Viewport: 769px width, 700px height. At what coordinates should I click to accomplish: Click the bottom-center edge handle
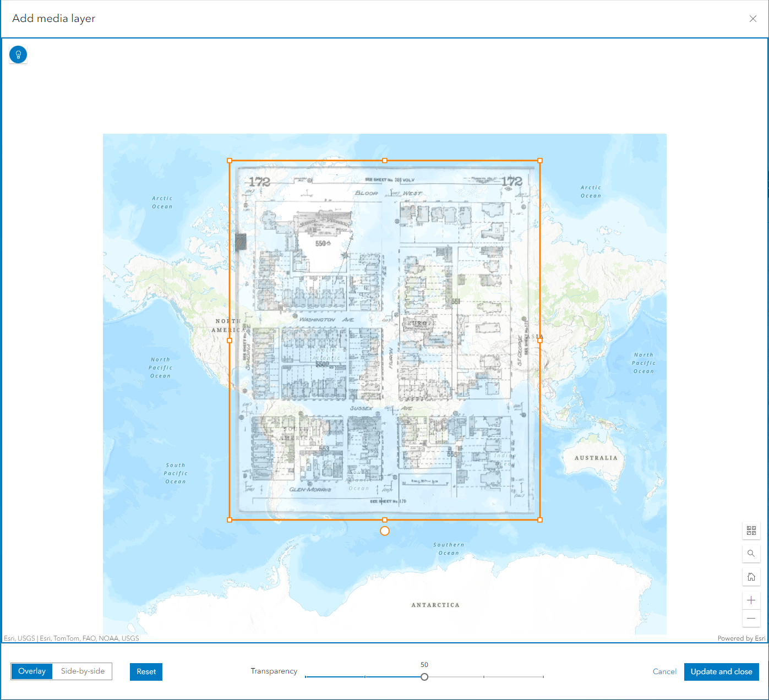[385, 520]
